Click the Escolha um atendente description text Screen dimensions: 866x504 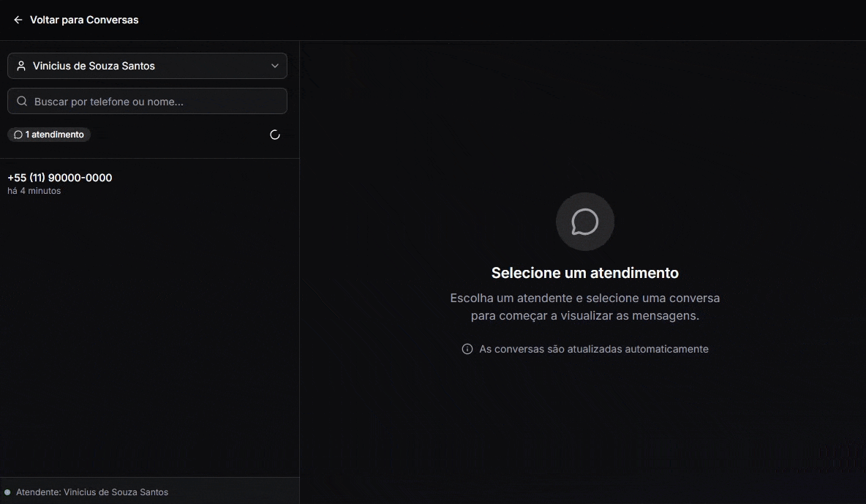click(585, 306)
